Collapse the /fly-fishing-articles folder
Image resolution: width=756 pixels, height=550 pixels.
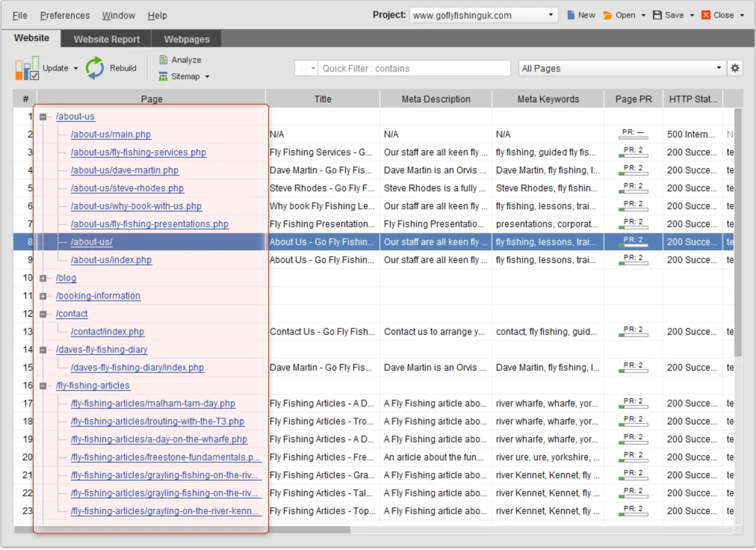[x=43, y=386]
